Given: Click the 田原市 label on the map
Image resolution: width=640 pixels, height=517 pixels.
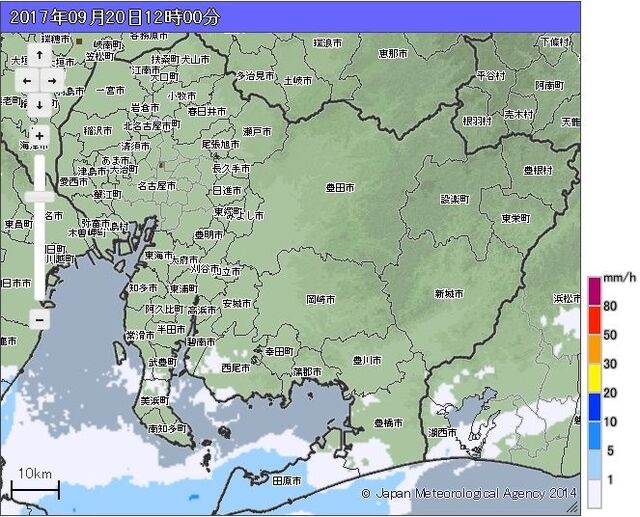Looking at the screenshot, I should pos(287,481).
